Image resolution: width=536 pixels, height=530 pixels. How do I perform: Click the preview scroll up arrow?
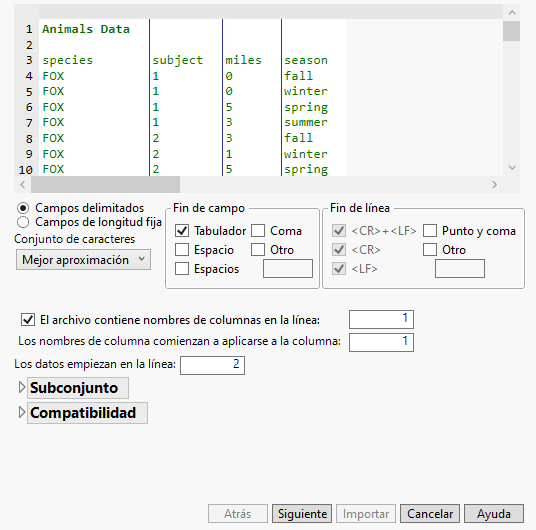click(x=512, y=13)
